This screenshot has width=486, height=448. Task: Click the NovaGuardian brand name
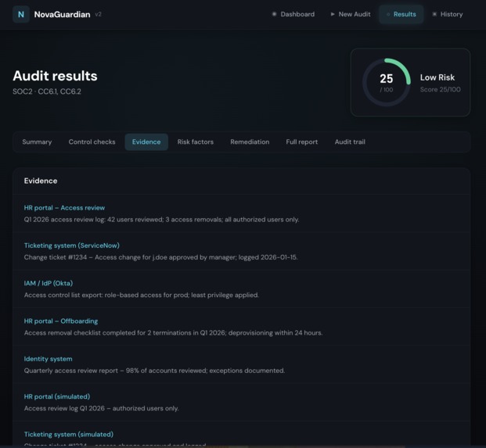[x=62, y=15]
